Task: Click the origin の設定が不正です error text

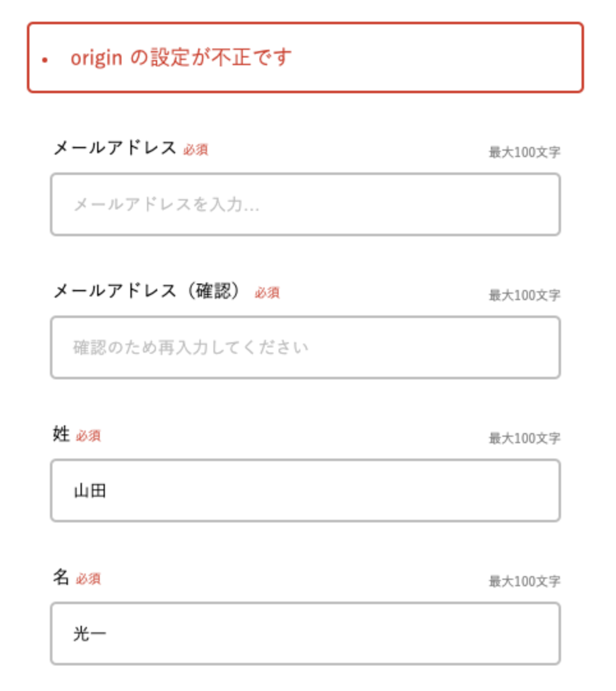Action: pos(181,57)
